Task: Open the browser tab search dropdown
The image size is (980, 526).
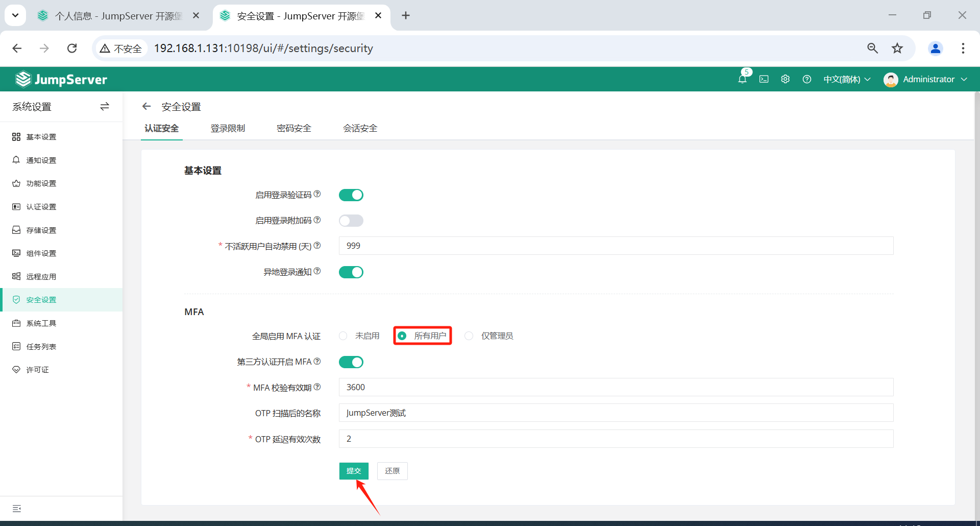Action: click(15, 15)
